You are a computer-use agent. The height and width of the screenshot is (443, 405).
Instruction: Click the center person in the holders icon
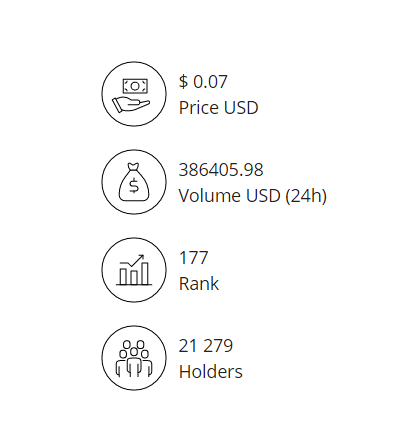point(134,361)
